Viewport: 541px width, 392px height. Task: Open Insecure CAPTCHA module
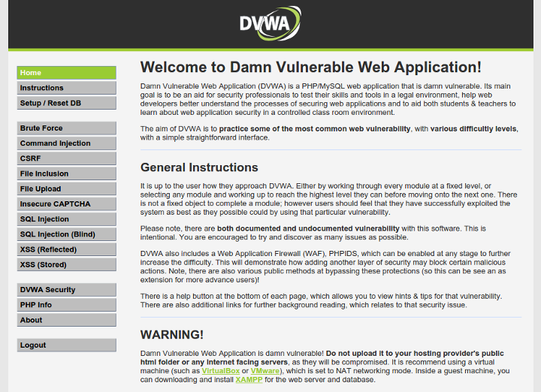[x=67, y=204]
